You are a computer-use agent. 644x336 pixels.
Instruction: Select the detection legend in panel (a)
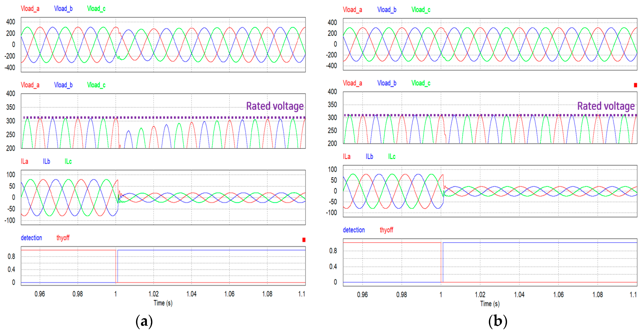pos(31,237)
